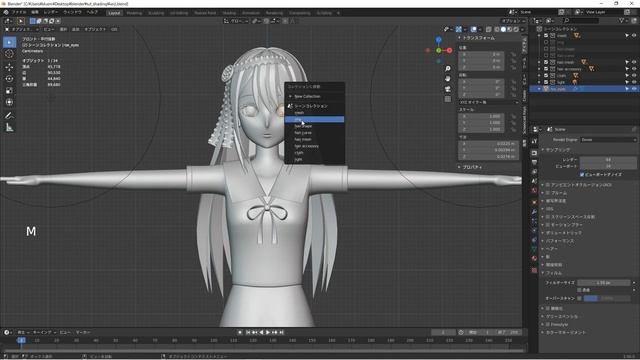640x360 pixels.
Task: Enable the Bloom (ブルーム) checkbox
Action: pyautogui.click(x=548, y=193)
